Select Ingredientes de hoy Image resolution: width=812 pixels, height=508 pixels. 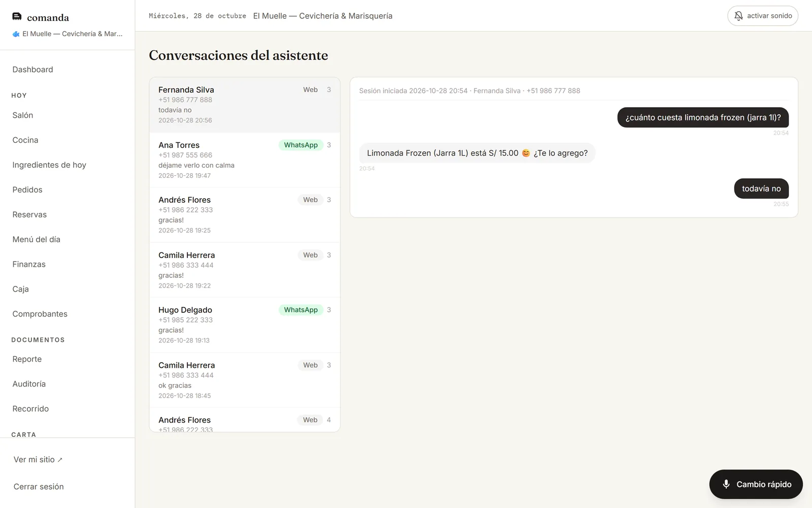[x=49, y=165]
